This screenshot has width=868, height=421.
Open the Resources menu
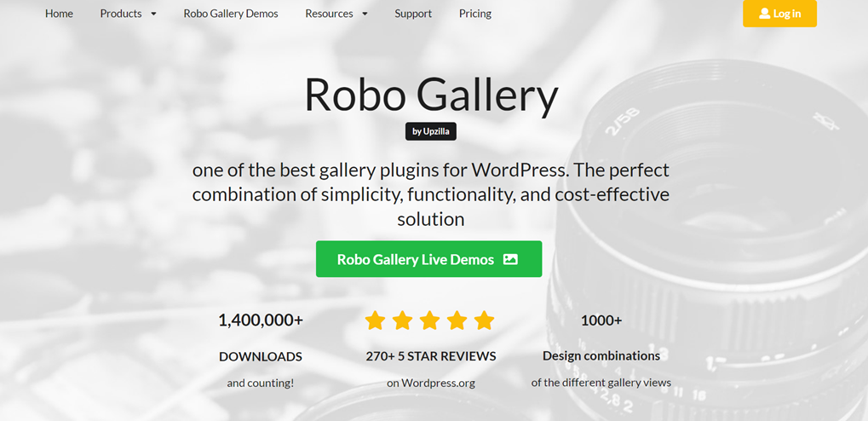329,14
